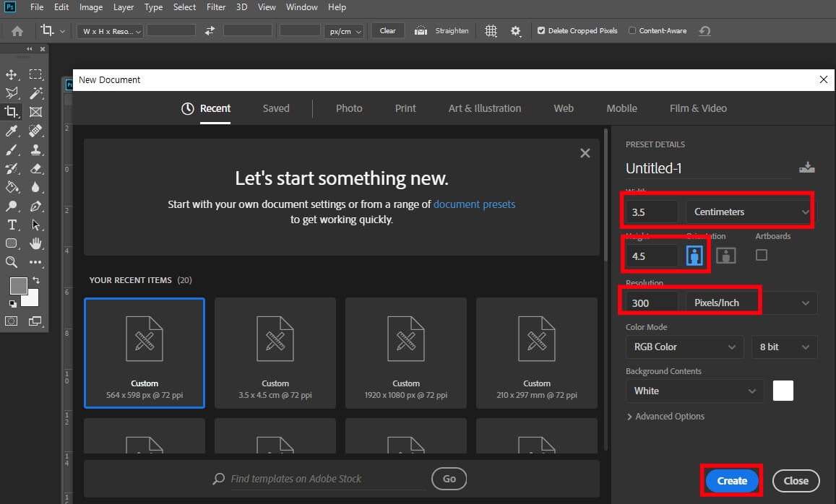Select the Hand tool
Image resolution: width=836 pixels, height=504 pixels.
35,243
